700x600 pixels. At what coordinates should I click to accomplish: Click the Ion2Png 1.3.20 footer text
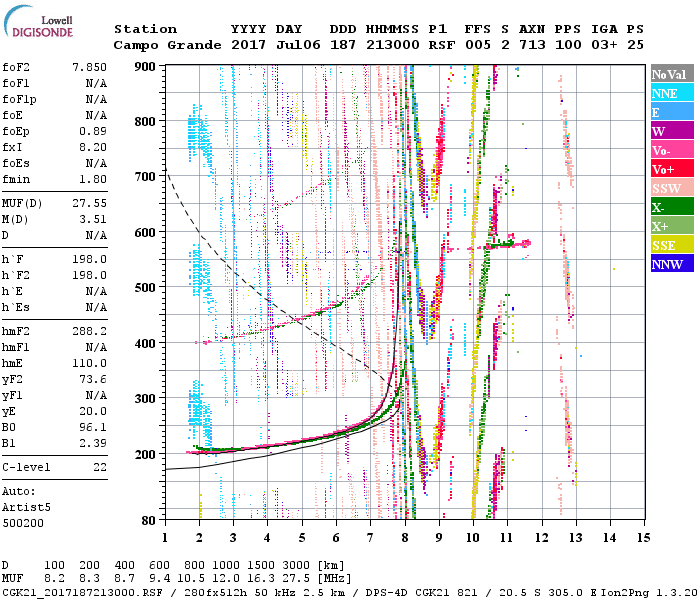pos(649,592)
